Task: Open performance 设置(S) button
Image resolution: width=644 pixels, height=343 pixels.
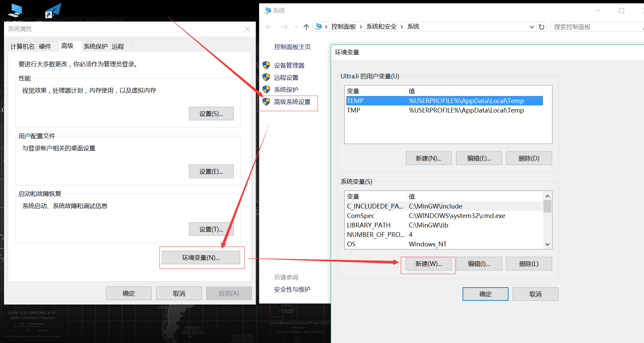Action: (211, 114)
